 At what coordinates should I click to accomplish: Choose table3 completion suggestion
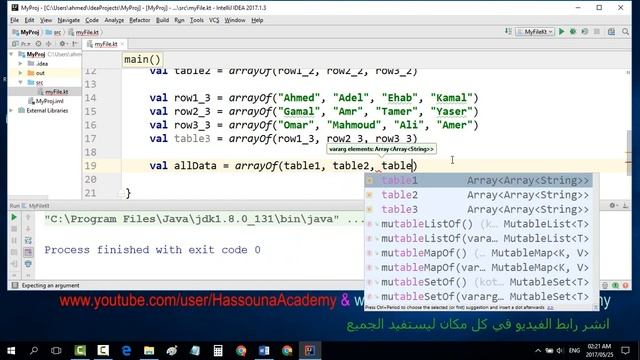click(478, 209)
